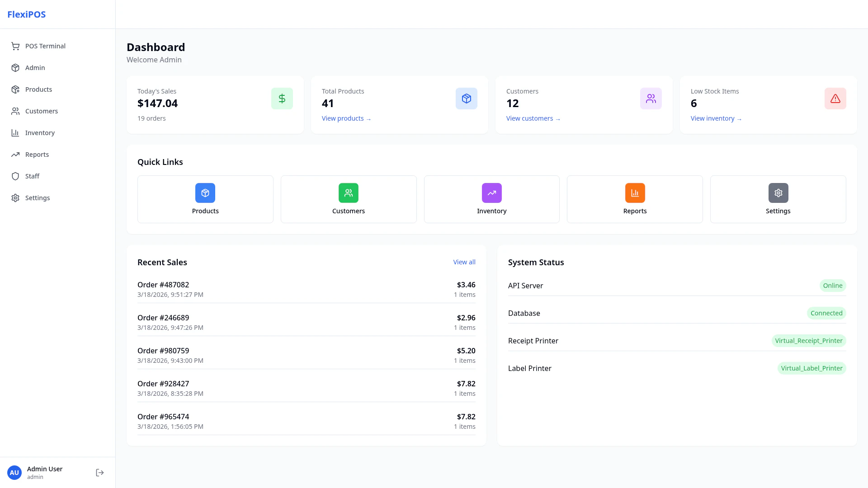Screen dimensions: 868x488
Task: Click the AU user avatar
Action: click(14, 473)
